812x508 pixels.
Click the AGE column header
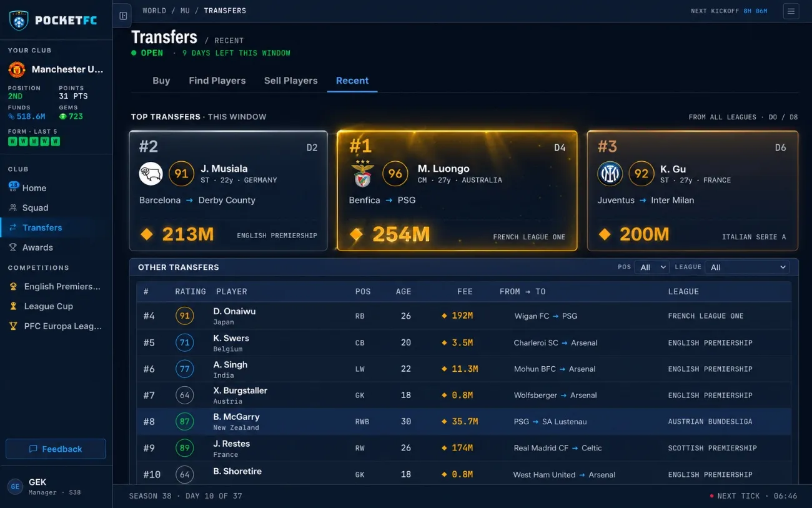[404, 291]
